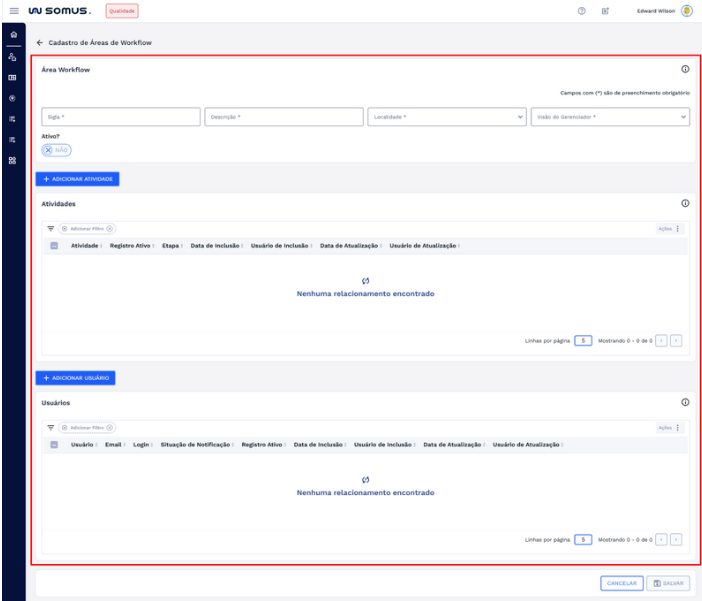Image resolution: width=702 pixels, height=601 pixels.
Task: Sort by the Etapa column header
Action: 170,246
